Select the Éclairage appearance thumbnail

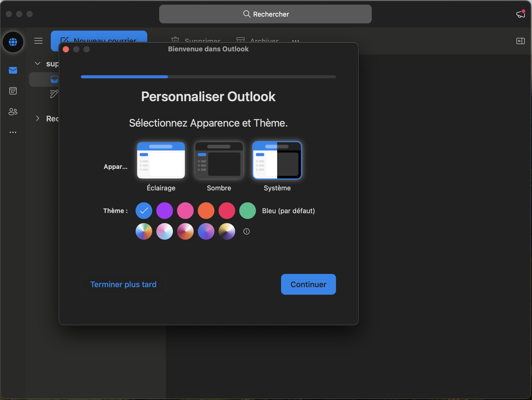coord(161,160)
